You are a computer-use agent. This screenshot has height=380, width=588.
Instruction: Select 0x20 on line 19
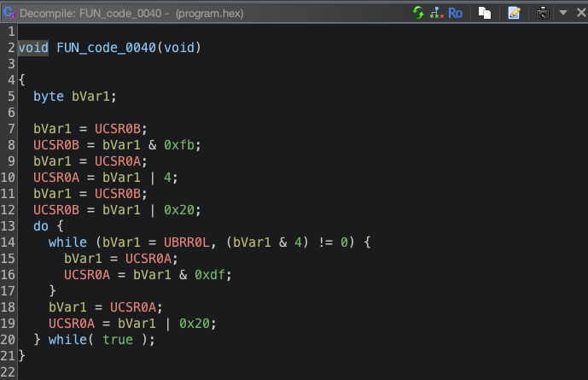(195, 324)
